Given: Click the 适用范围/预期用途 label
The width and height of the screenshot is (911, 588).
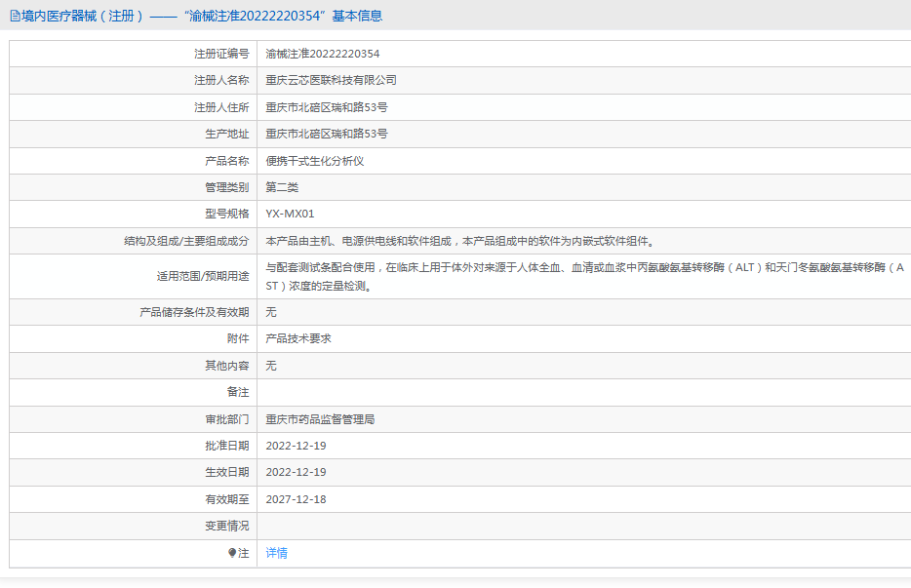Looking at the screenshot, I should coord(203,276).
